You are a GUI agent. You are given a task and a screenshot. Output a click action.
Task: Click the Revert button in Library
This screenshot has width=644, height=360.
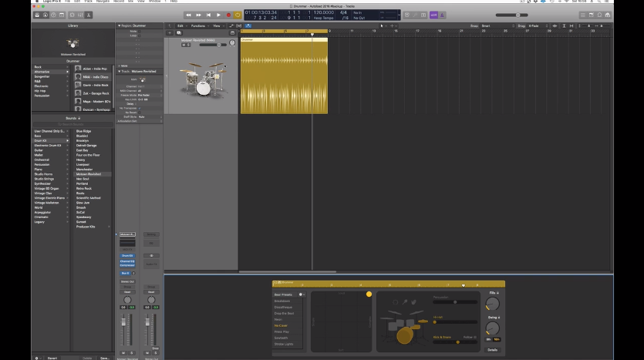52,358
